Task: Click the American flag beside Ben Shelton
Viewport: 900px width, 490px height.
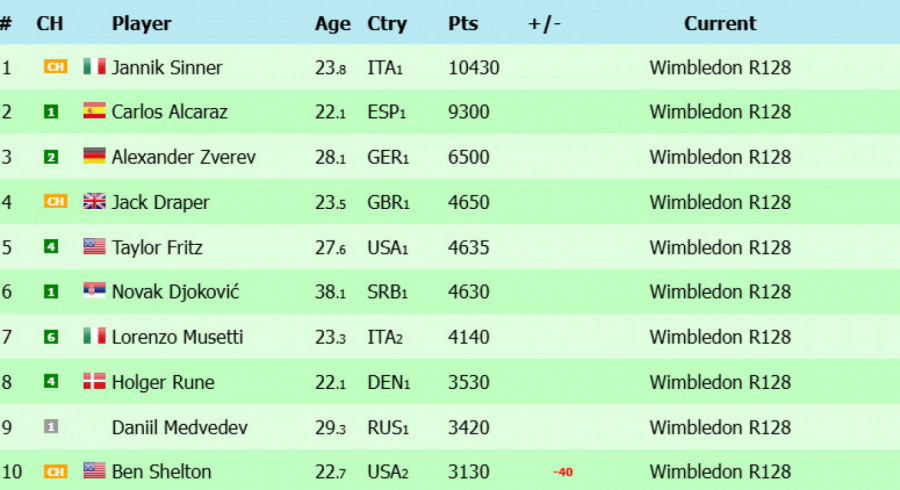Action: 94,471
